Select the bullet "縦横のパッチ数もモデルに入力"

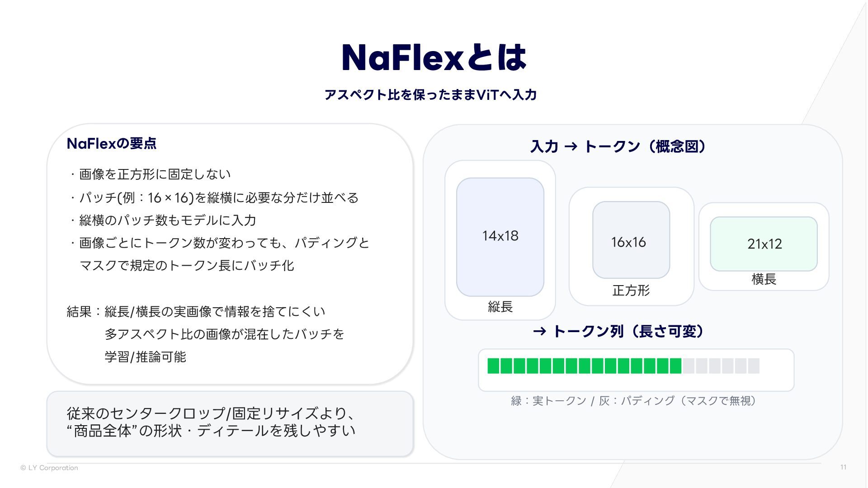click(x=167, y=221)
